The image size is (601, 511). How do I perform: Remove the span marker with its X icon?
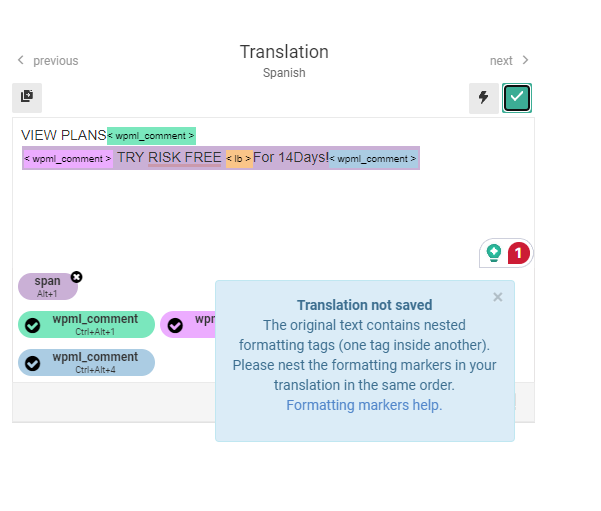coord(77,277)
